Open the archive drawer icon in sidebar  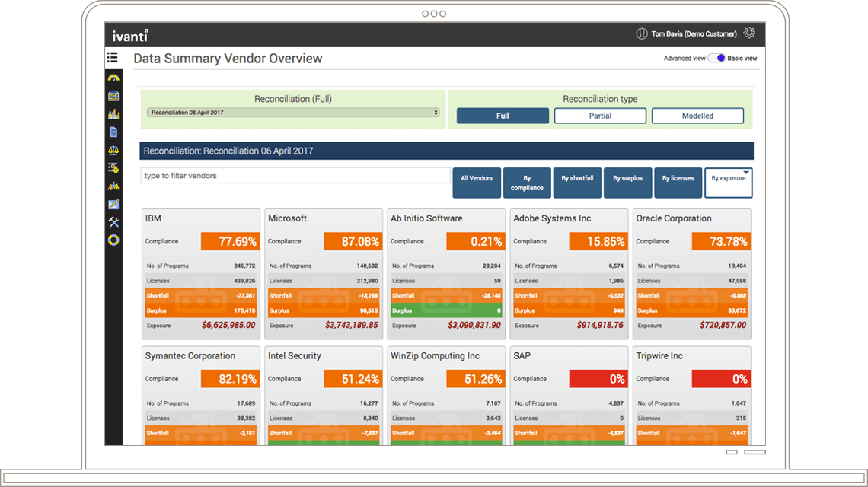pyautogui.click(x=113, y=97)
